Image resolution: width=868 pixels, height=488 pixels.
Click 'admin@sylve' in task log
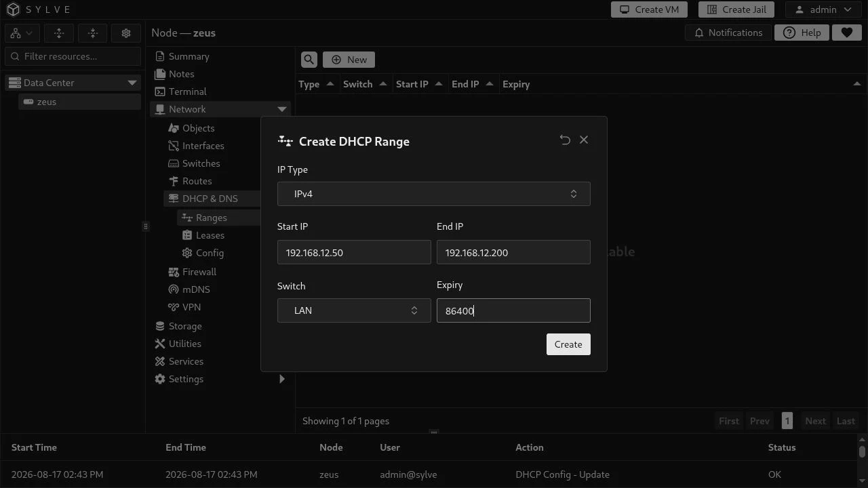[408, 474]
